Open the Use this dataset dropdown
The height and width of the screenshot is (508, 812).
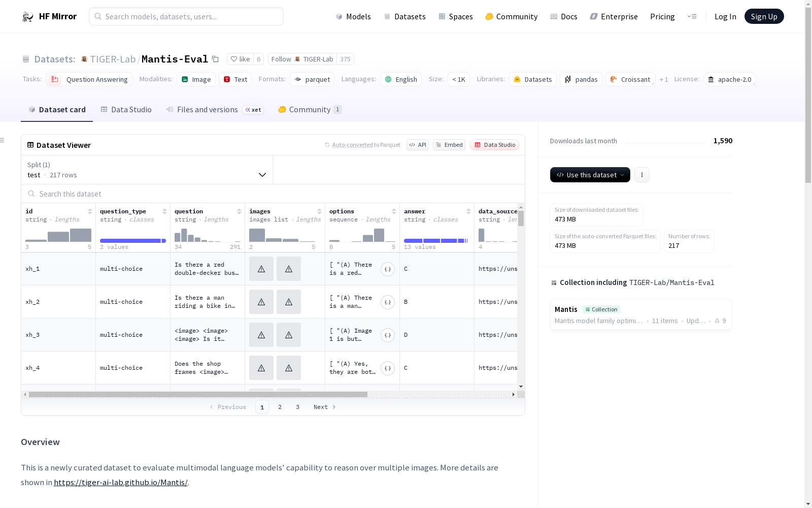click(590, 175)
